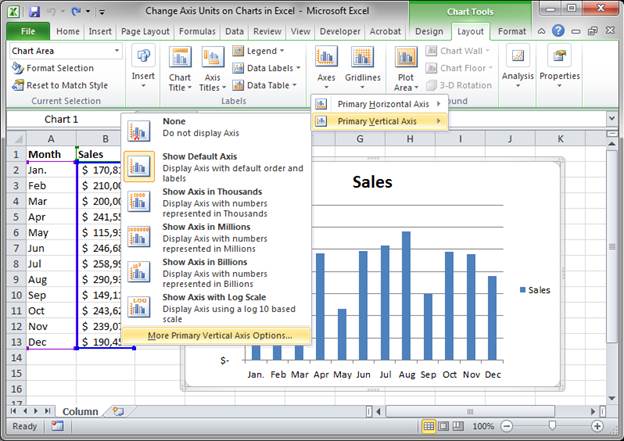Select column H header

point(410,139)
